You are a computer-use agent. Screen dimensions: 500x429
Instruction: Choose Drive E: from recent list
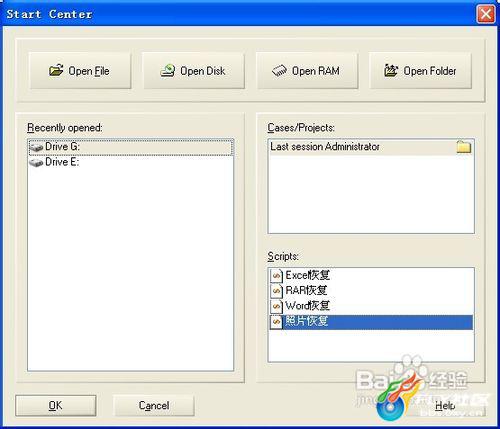tap(131, 162)
